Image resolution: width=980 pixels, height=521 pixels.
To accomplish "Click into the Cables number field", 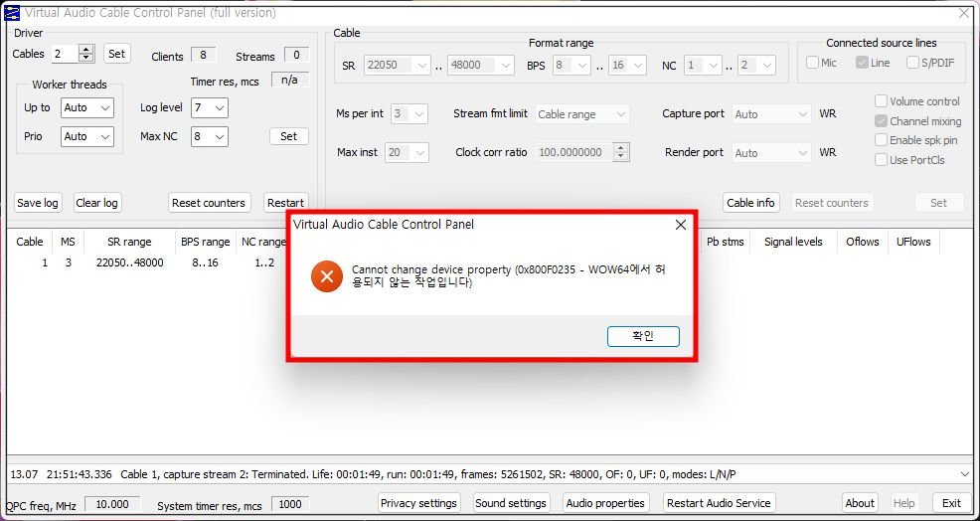I will pos(65,54).
